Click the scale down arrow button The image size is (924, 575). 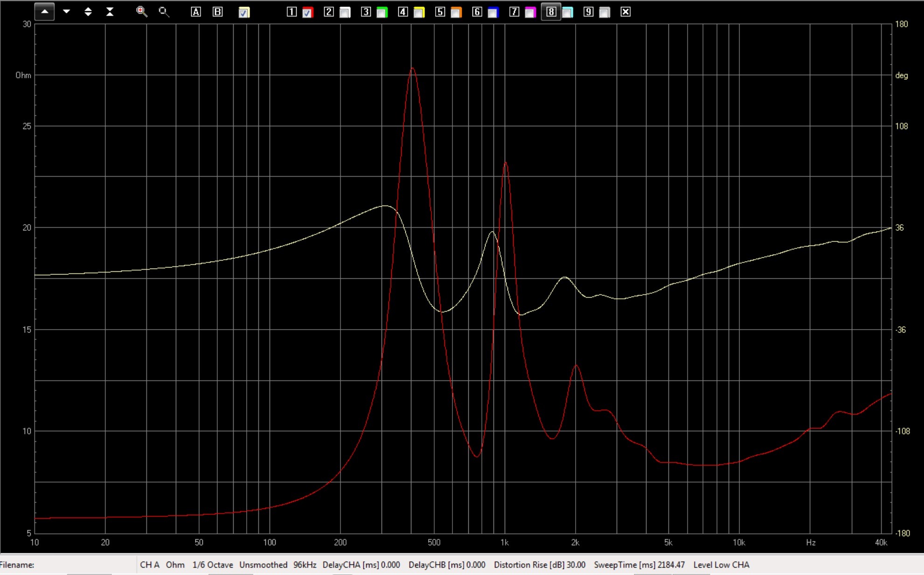click(x=66, y=12)
